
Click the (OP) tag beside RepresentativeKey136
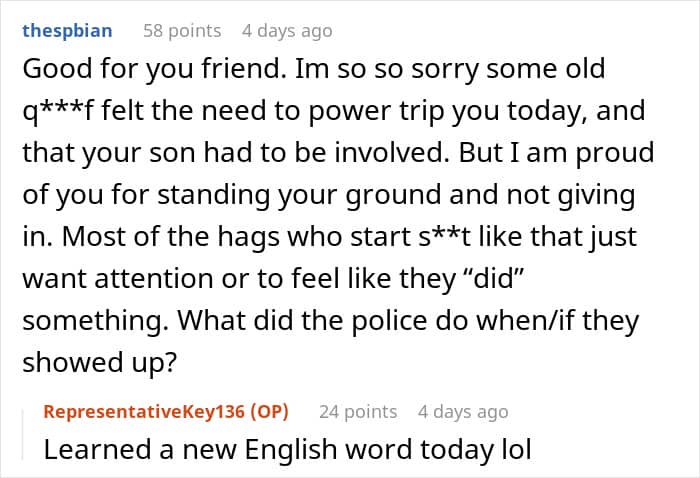270,411
